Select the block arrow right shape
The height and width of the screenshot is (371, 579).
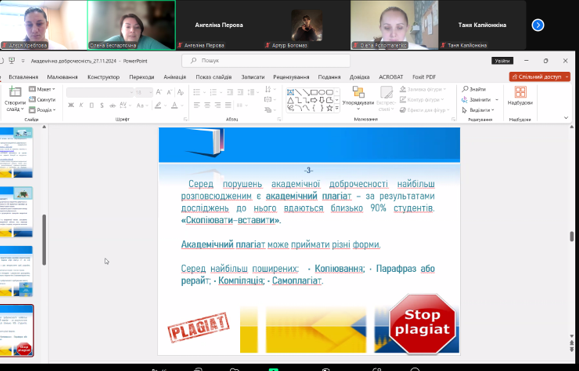tap(314, 100)
